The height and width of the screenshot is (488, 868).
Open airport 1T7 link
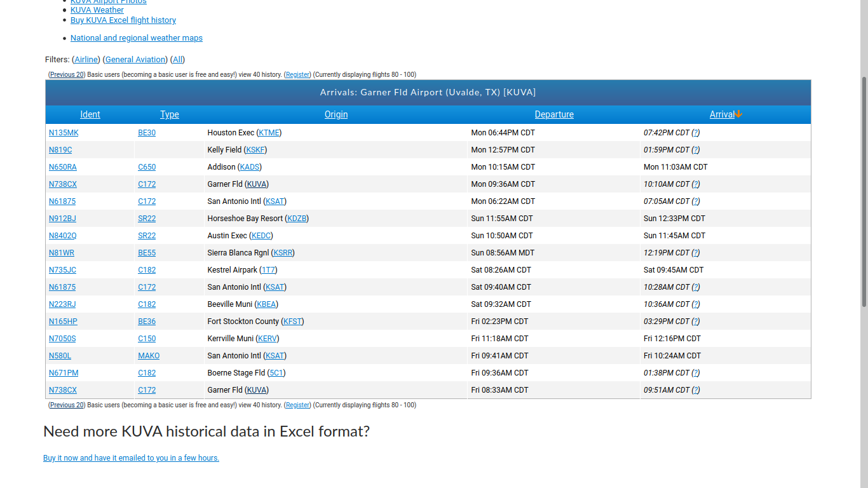pos(268,270)
